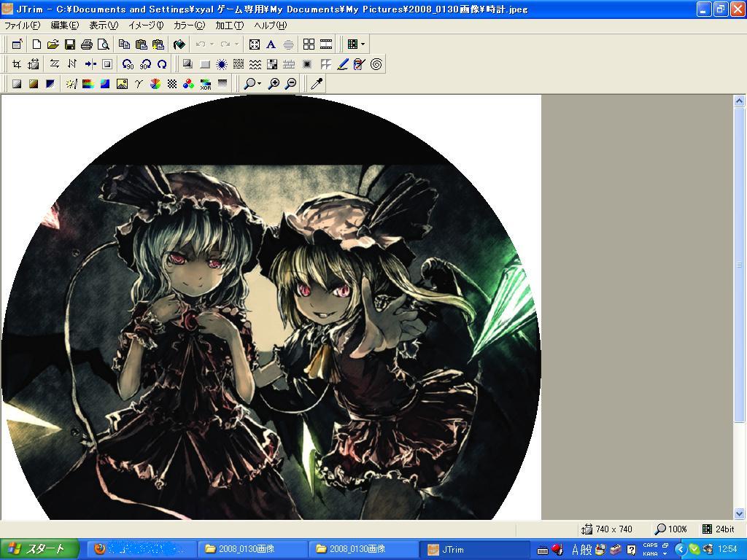Apply the XOR color operation
Viewport: 747px width, 560px height.
click(x=206, y=85)
